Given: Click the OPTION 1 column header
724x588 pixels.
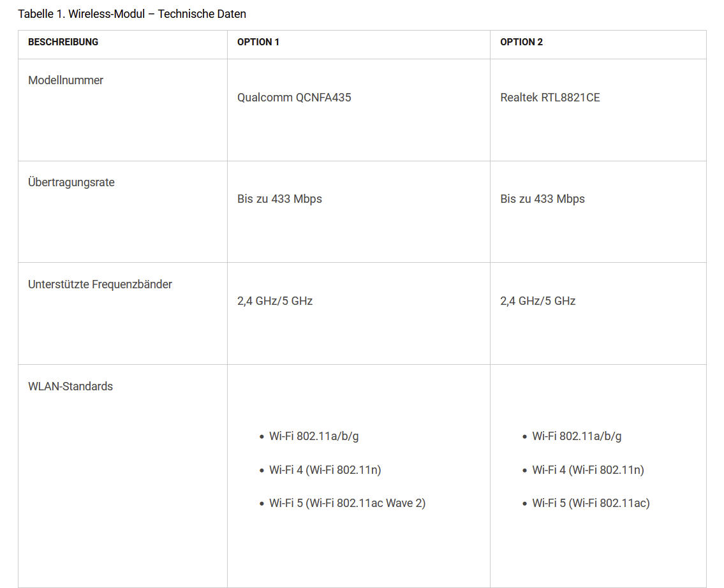Looking at the screenshot, I should click(x=258, y=42).
